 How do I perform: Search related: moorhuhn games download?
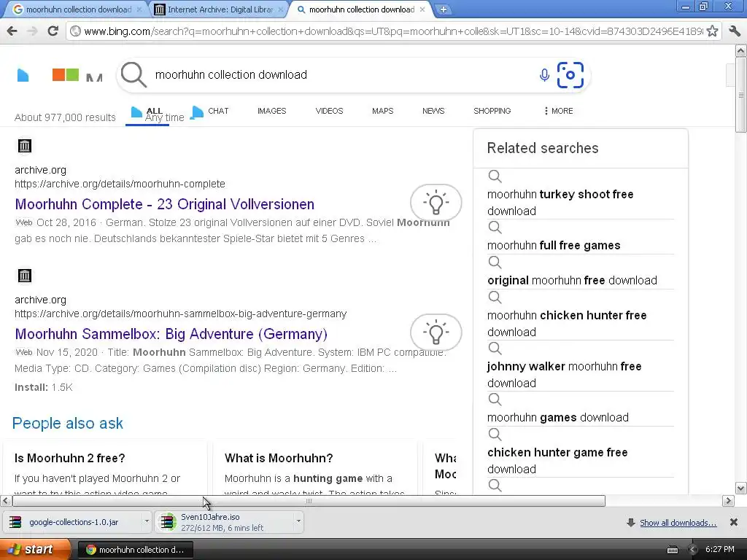click(558, 418)
